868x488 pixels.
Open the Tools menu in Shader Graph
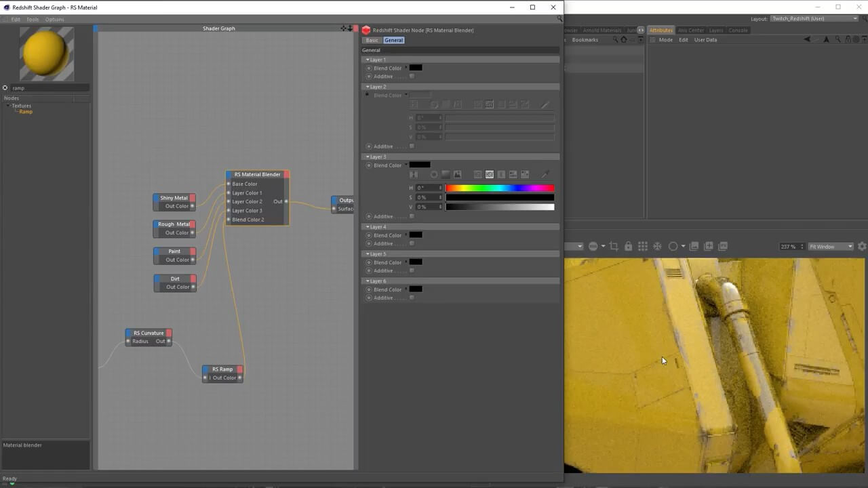coord(33,20)
